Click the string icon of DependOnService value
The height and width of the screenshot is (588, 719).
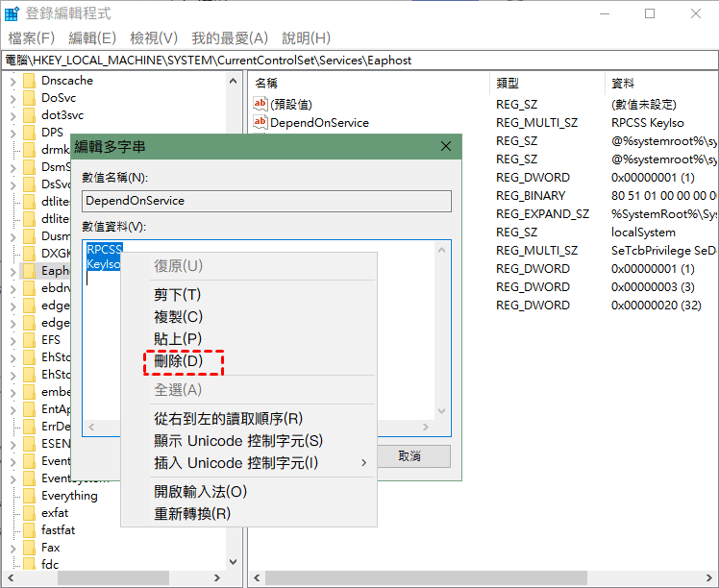click(x=260, y=122)
